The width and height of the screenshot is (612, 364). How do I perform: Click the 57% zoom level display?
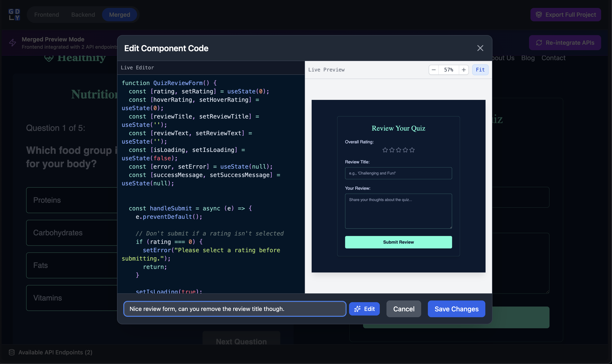coord(448,70)
